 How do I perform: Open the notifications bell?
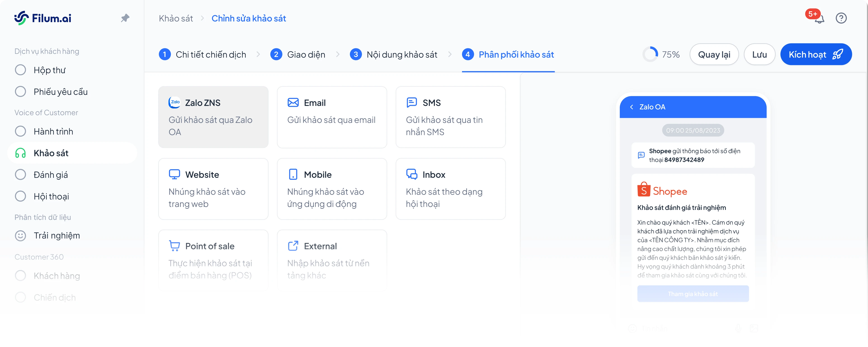coord(819,19)
